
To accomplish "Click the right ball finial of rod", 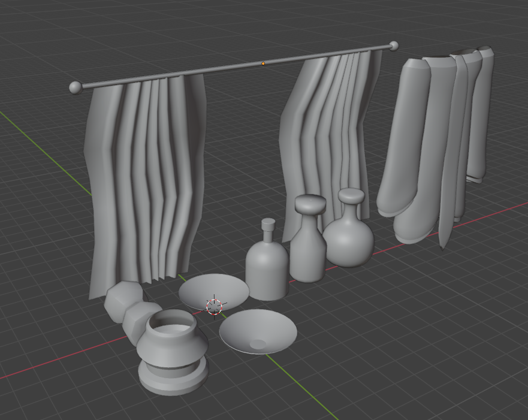I will click(394, 46).
